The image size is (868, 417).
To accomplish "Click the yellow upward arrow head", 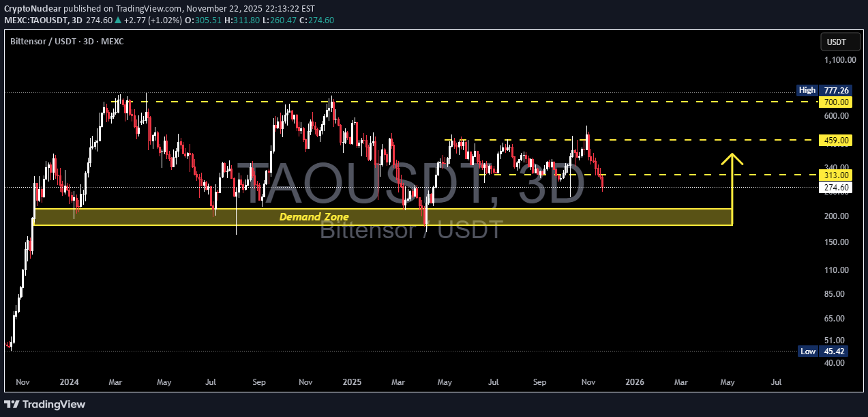I will (732, 160).
